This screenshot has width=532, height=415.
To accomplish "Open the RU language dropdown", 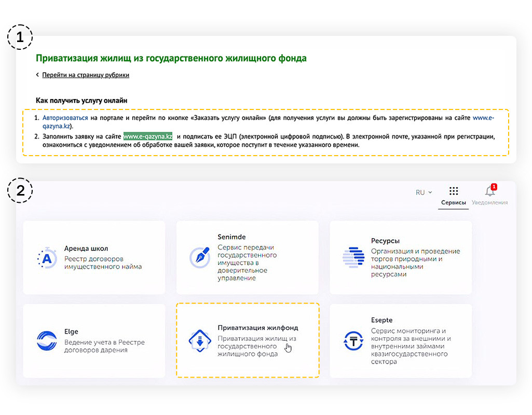I will click(424, 192).
